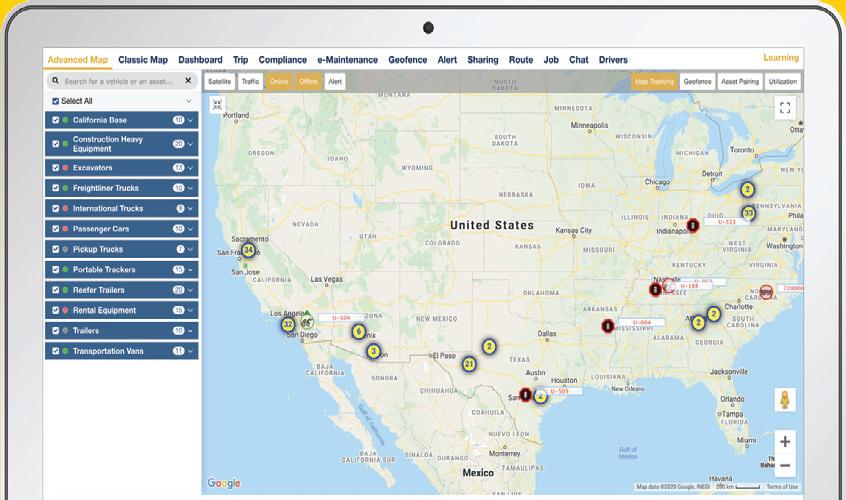Click the collapse map icon near Portland
This screenshot has height=500, width=846.
(x=217, y=105)
